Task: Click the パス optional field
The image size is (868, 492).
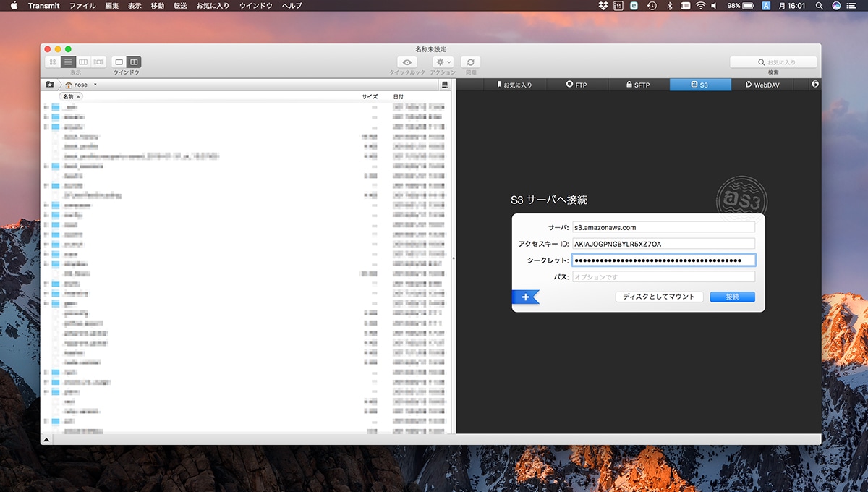Action: tap(663, 276)
